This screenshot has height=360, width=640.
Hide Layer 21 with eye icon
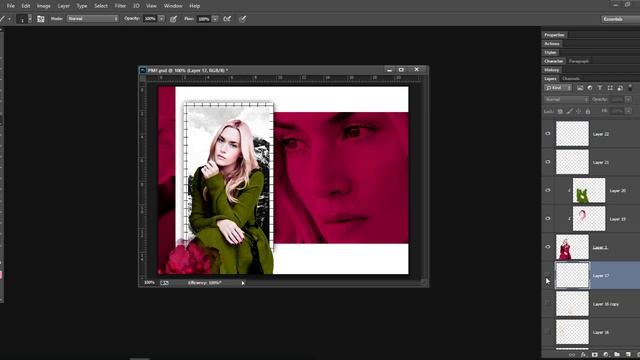[548, 162]
